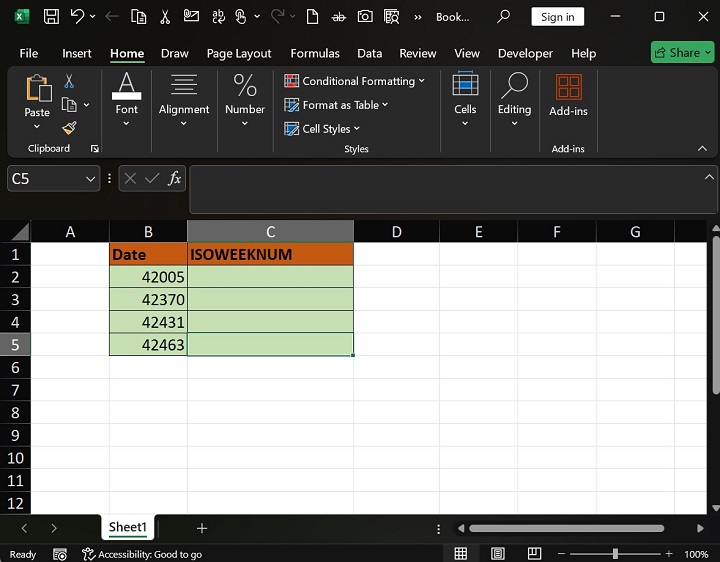The width and height of the screenshot is (720, 562).
Task: Click the green Share button
Action: [682, 53]
